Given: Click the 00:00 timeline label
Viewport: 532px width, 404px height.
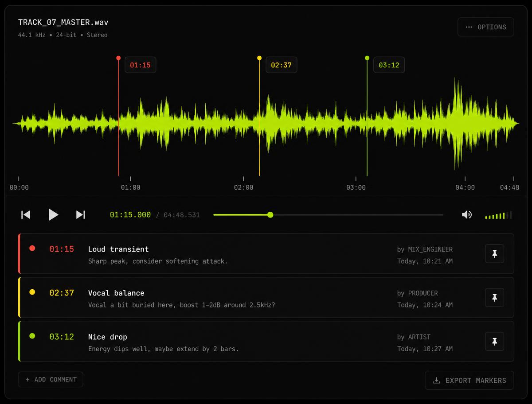Looking at the screenshot, I should point(19,187).
